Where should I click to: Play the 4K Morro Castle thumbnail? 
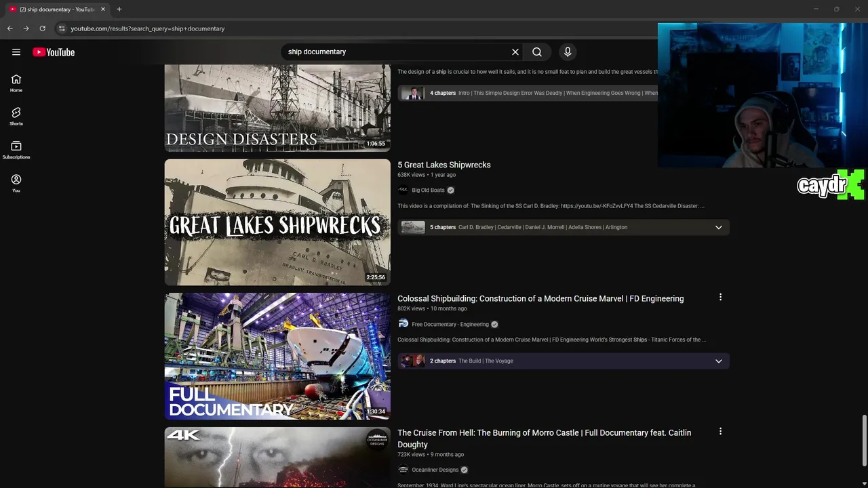click(x=277, y=457)
